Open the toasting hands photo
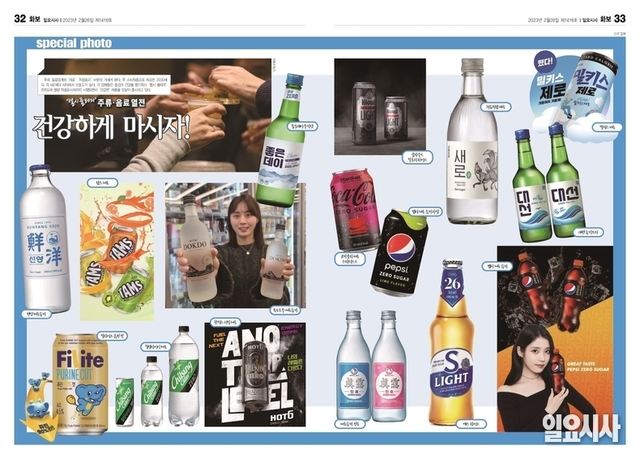640x459 pixels. pyautogui.click(x=158, y=115)
